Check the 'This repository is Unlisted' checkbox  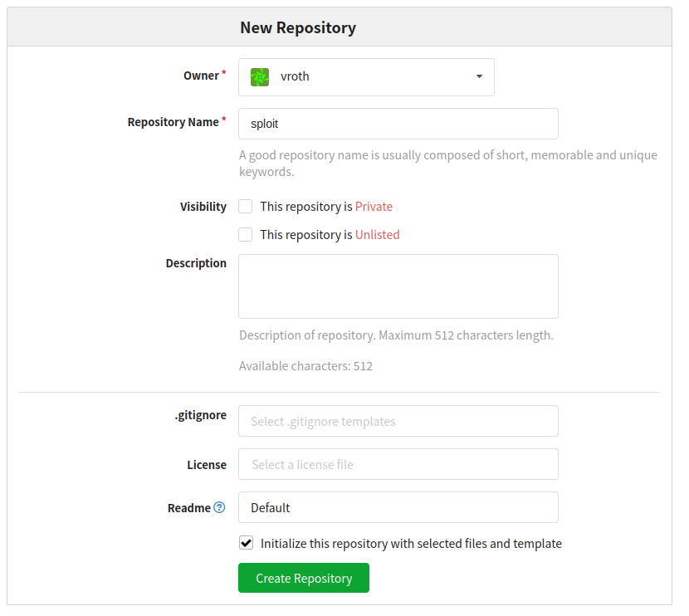coord(245,234)
